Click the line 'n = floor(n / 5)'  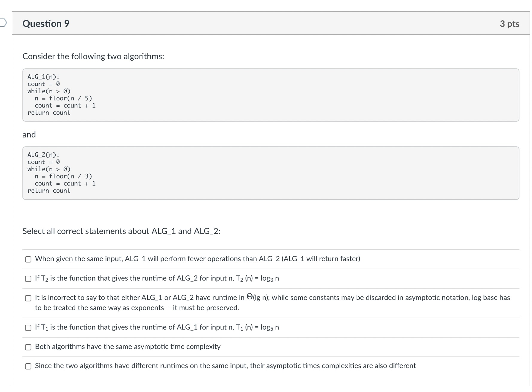point(63,98)
